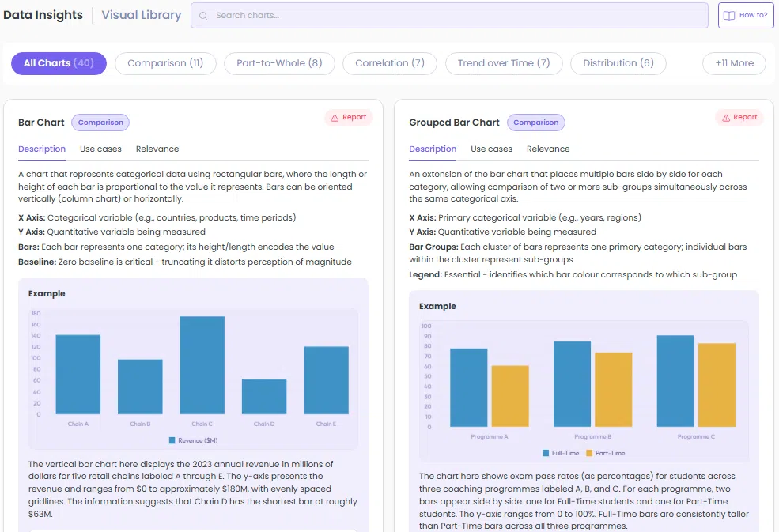Filter by Comparison (11) category

[x=165, y=63]
